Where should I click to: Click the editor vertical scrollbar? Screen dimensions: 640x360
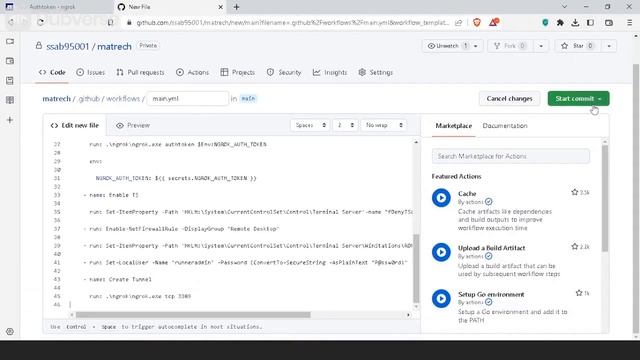[x=416, y=268]
